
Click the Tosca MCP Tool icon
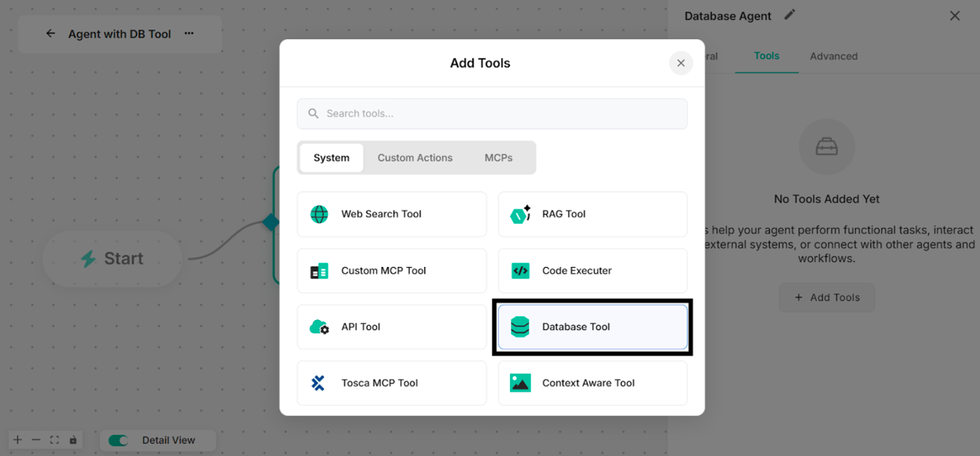tap(318, 383)
